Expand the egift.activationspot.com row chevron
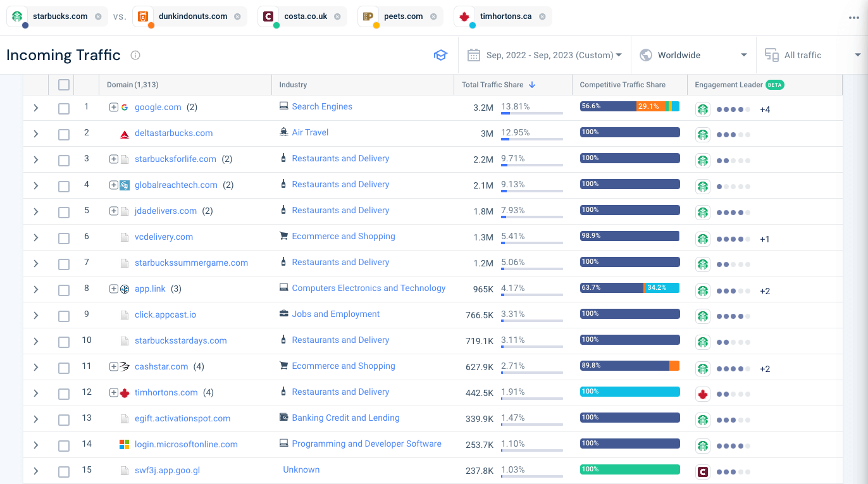Image resolution: width=868 pixels, height=484 pixels. pyautogui.click(x=36, y=419)
